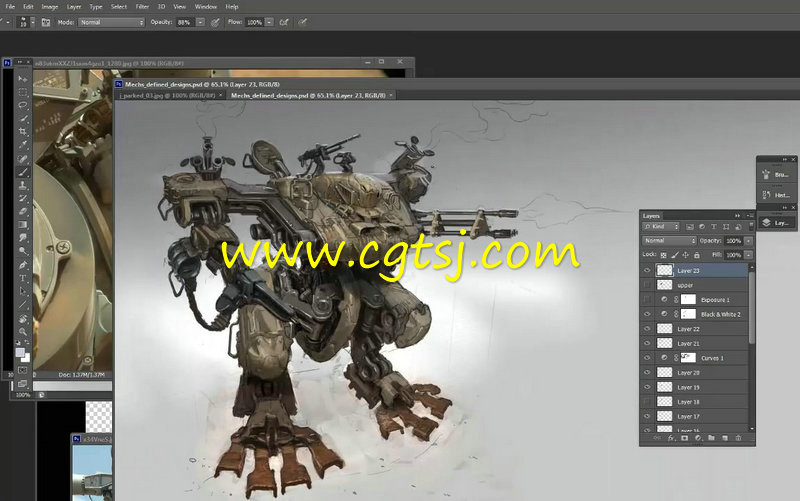The height and width of the screenshot is (501, 800).
Task: Filter layers by type layers
Action: pyautogui.click(x=714, y=227)
